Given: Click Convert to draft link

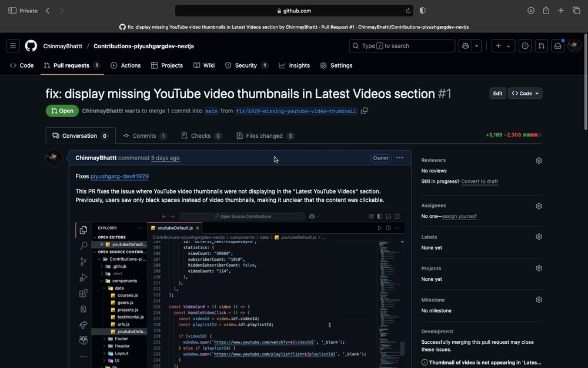Looking at the screenshot, I should click(479, 181).
